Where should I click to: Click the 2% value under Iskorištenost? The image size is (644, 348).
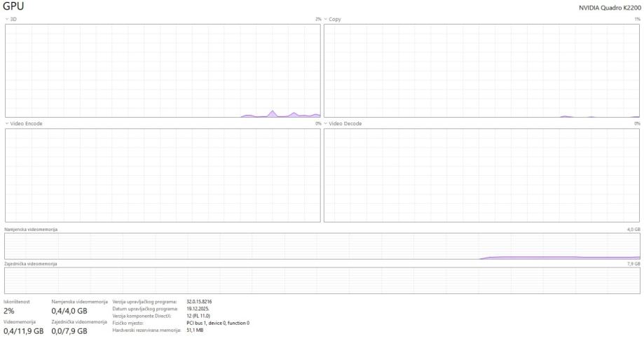9,311
